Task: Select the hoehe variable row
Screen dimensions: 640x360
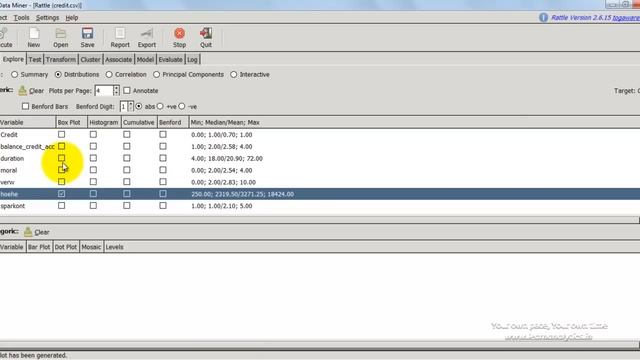Action: point(320,194)
